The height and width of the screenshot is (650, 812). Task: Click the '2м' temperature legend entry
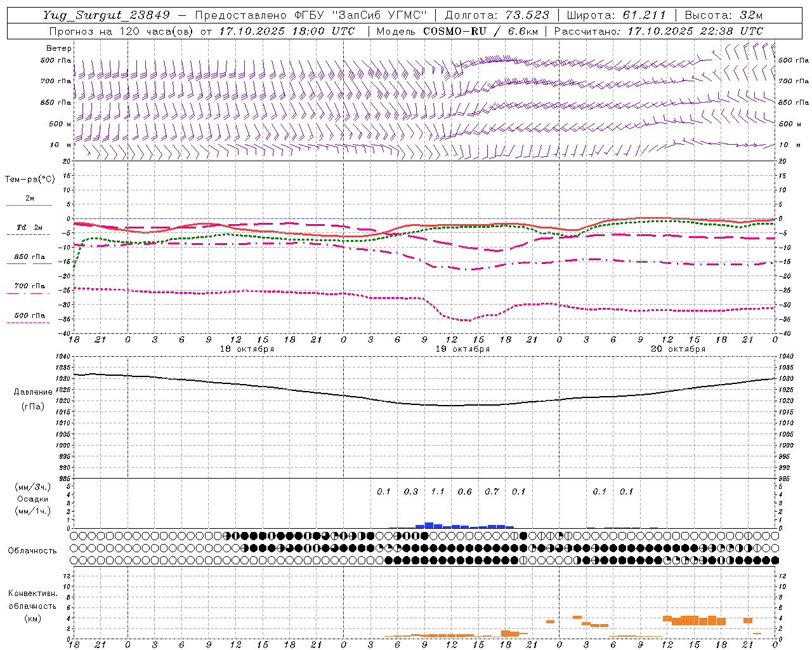pyautogui.click(x=30, y=199)
